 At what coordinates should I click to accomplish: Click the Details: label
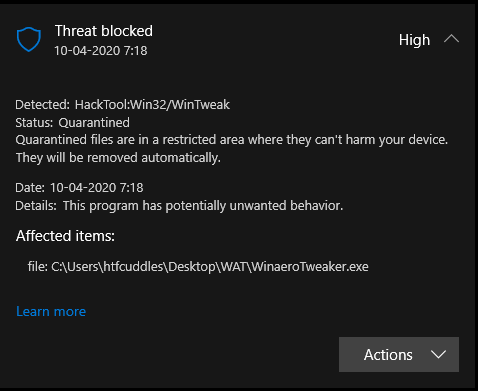point(36,206)
